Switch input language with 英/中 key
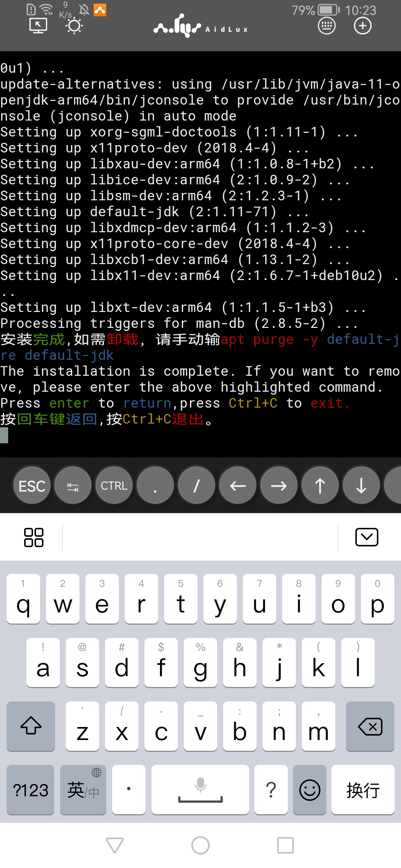The width and height of the screenshot is (401, 868). pyautogui.click(x=83, y=790)
